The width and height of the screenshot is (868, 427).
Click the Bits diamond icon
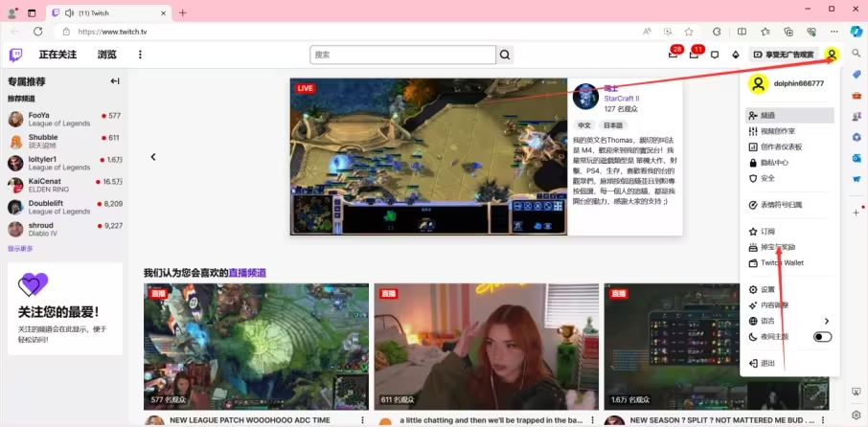coord(736,55)
